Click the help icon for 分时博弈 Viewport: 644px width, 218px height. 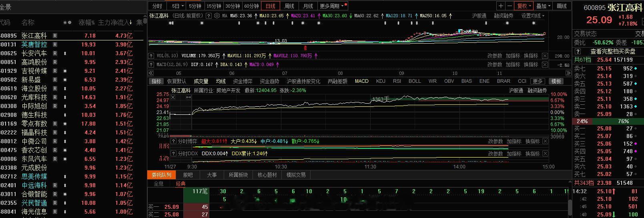(174, 141)
